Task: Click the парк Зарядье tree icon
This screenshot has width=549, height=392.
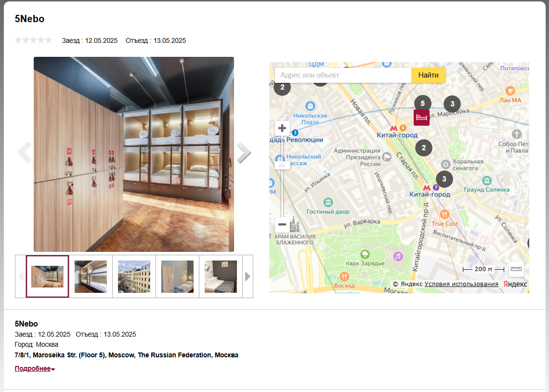Action: [x=365, y=254]
